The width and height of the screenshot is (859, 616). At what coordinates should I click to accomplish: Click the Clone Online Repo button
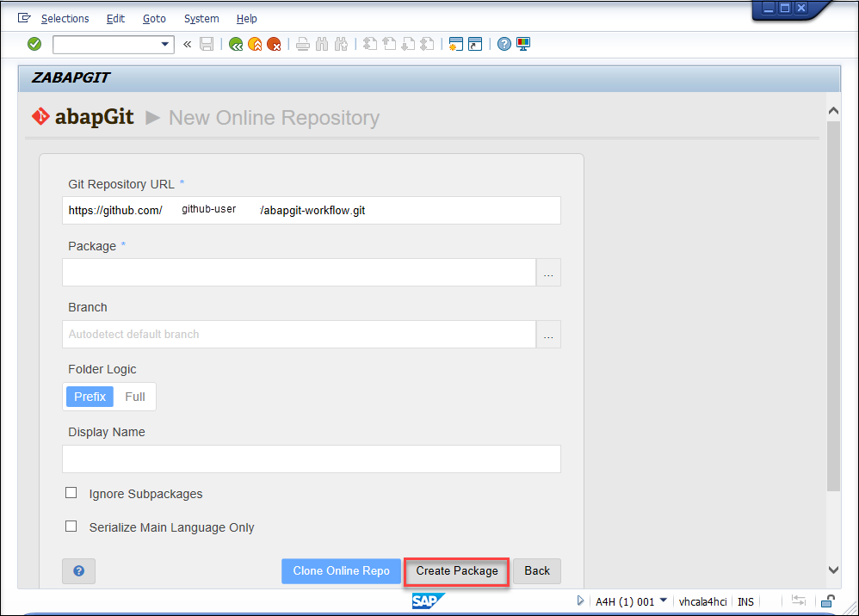pos(342,571)
